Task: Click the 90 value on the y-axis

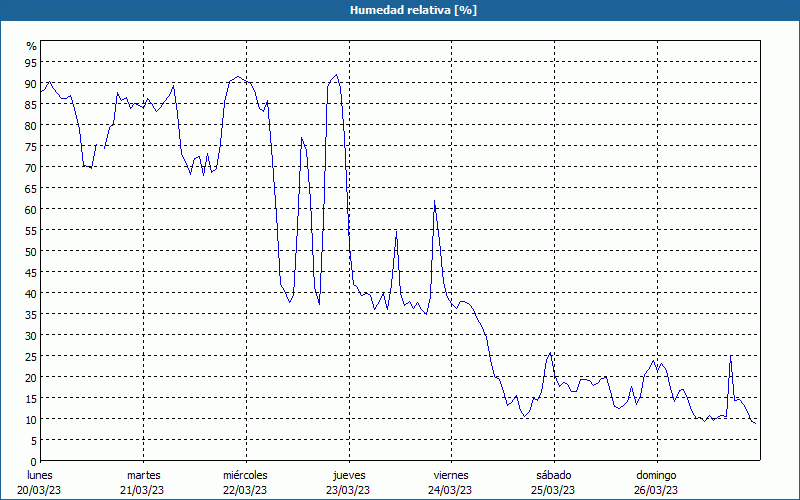Action: (x=31, y=83)
